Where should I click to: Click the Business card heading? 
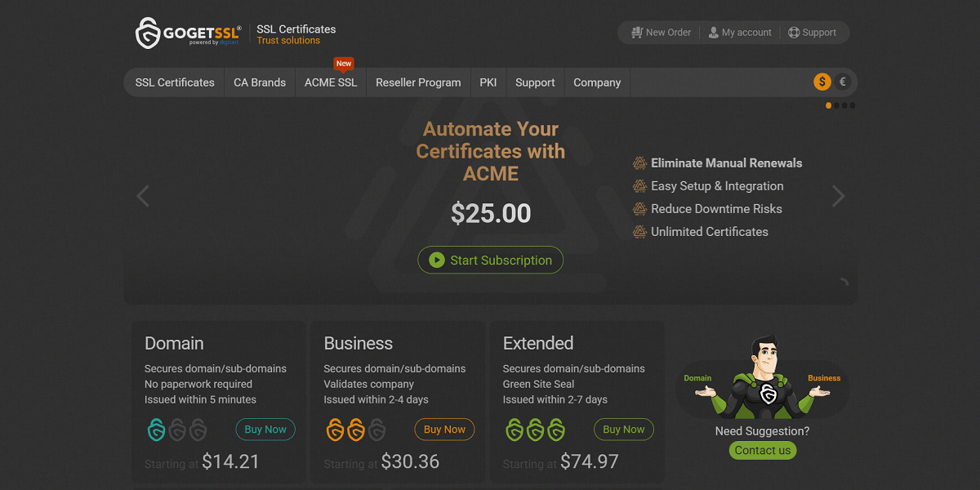coord(359,343)
